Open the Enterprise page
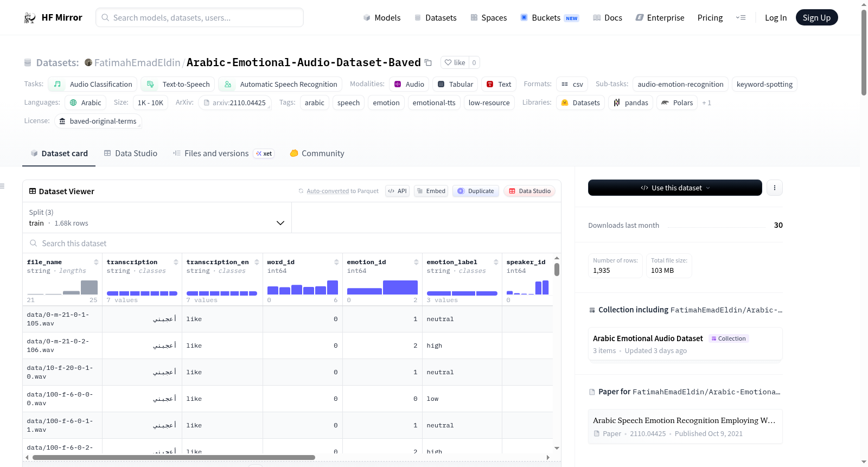Viewport: 868px width, 467px height. tap(660, 18)
